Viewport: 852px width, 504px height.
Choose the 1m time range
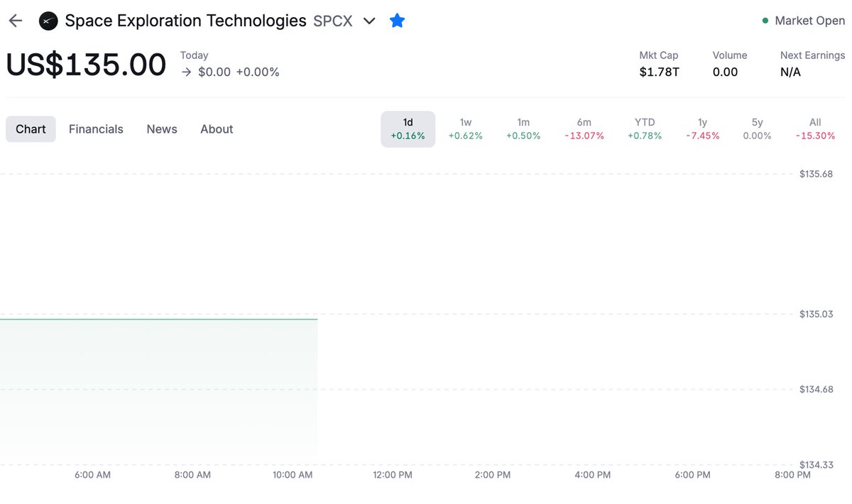523,128
